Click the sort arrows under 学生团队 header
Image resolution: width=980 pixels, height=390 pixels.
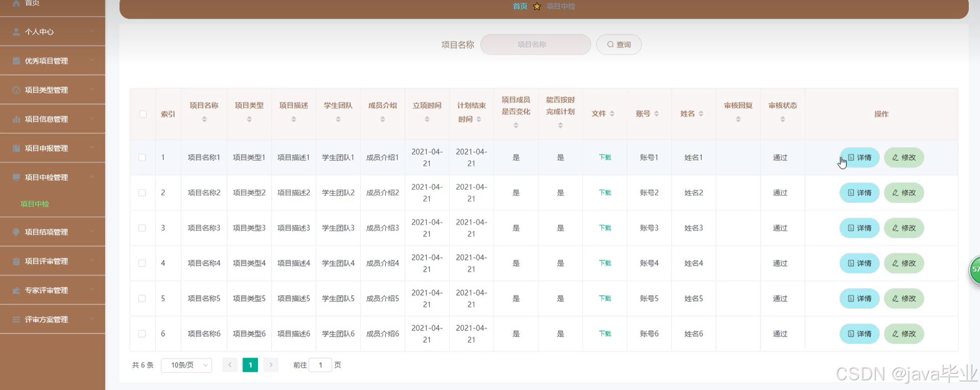[x=338, y=119]
